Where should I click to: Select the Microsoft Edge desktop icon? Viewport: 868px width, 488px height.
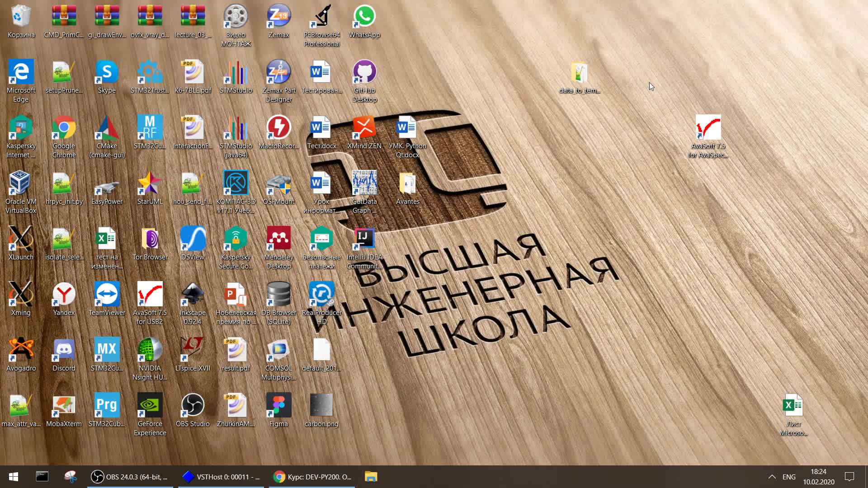(x=21, y=81)
